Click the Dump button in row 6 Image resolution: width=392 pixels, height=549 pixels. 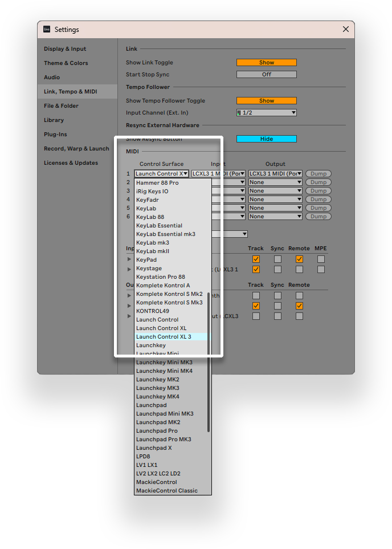318,217
